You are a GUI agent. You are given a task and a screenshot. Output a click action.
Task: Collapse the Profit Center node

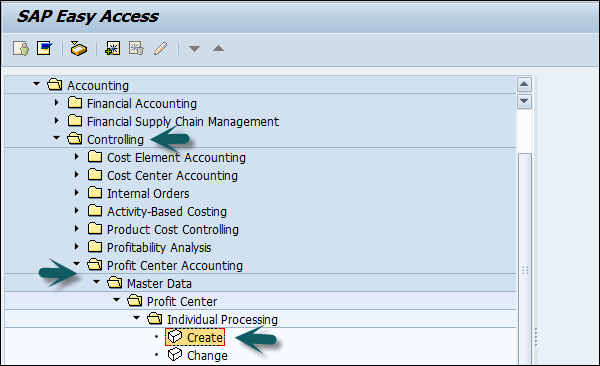(x=116, y=300)
